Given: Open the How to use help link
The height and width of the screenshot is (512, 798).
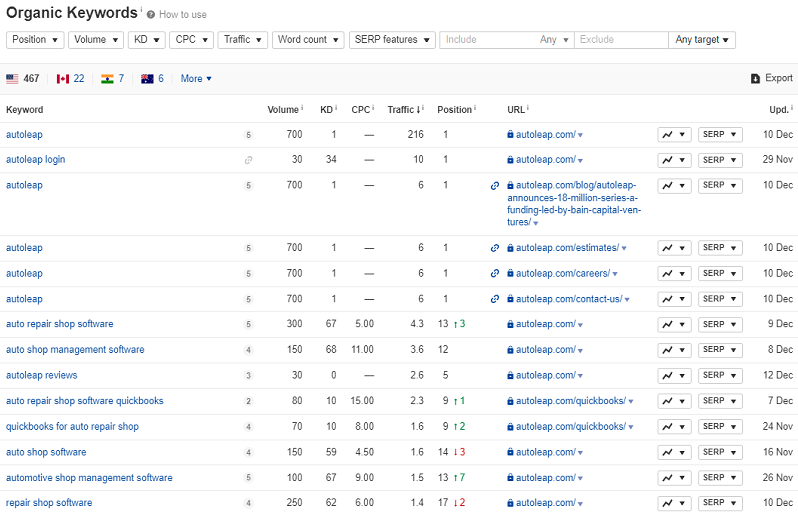Looking at the screenshot, I should (x=183, y=15).
